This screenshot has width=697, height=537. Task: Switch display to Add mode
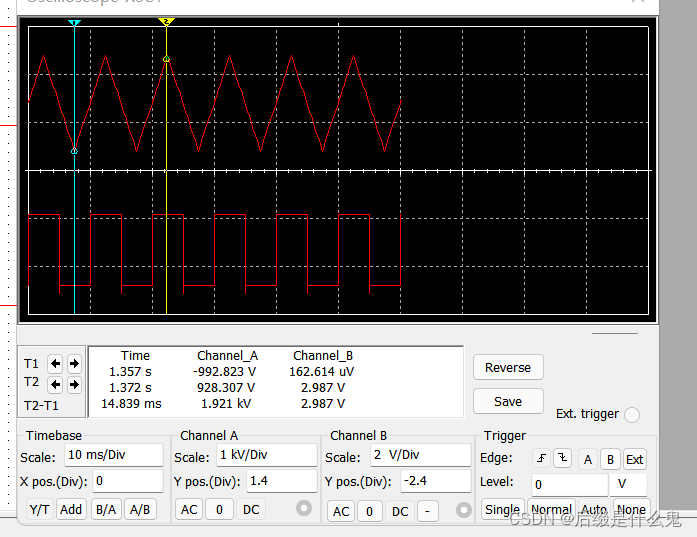click(x=71, y=509)
